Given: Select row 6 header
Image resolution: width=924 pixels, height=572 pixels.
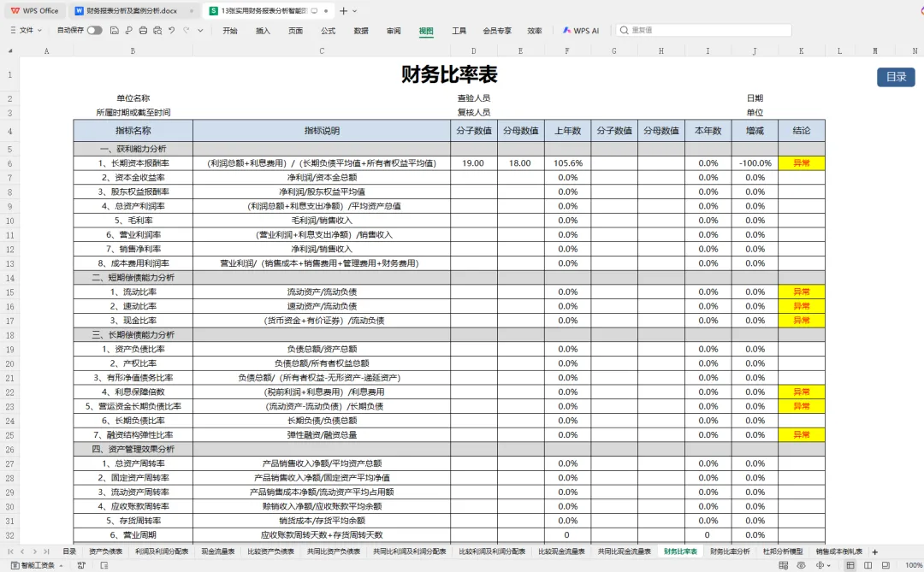Looking at the screenshot, I should coord(10,163).
